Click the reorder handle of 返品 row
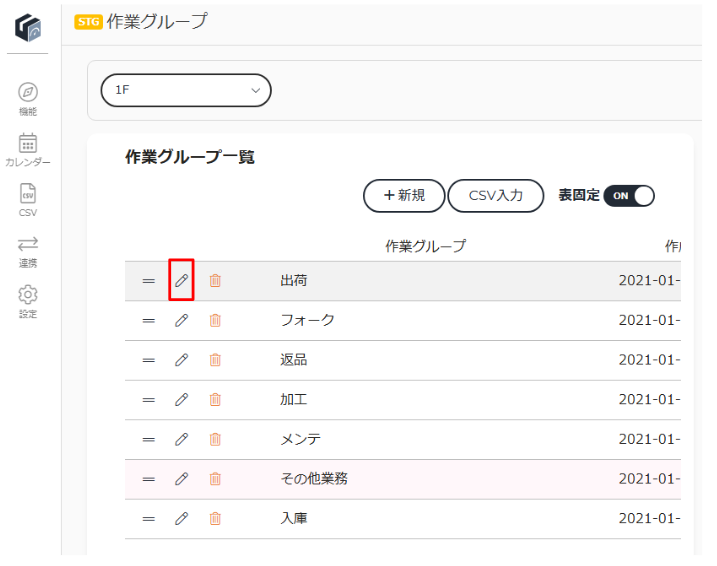The width and height of the screenshot is (717, 566). pos(149,360)
